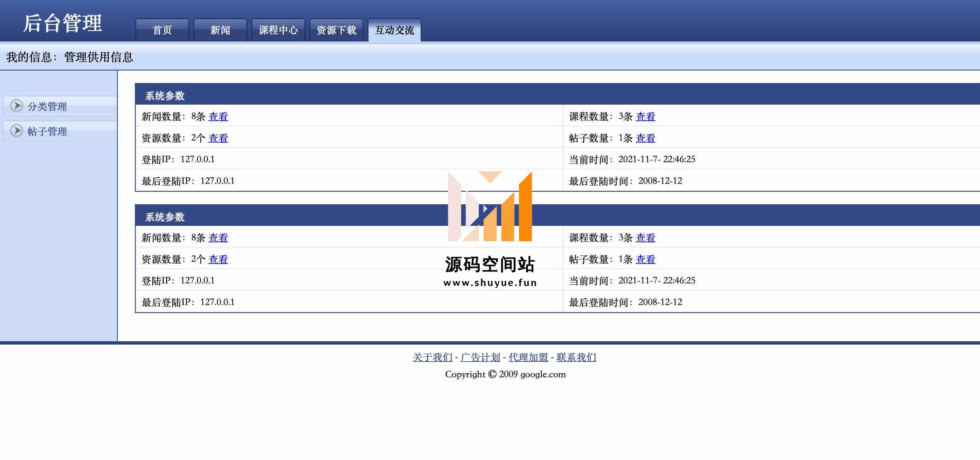Click 最后登陆时间: 2008-12-12 in second panel
980x460 pixels.
626,302
